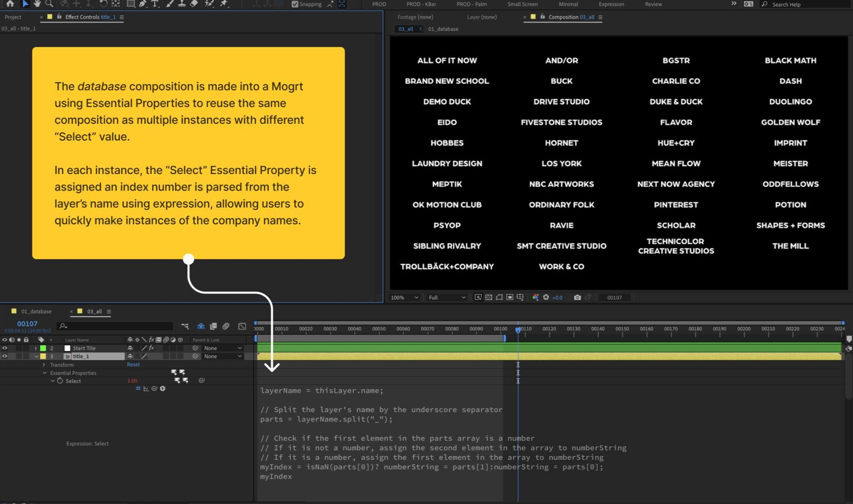This screenshot has width=853, height=504.
Task: Toggle lock icon on Effect Controls panel
Action: 59,17
